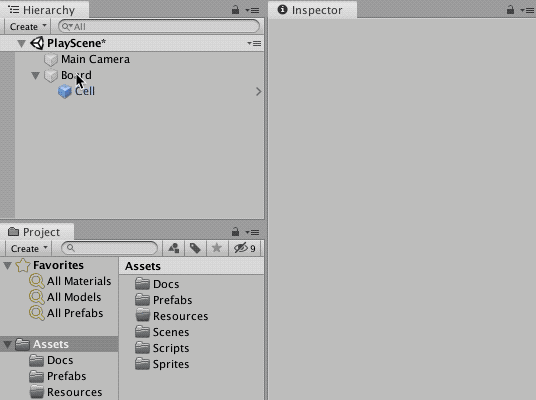This screenshot has width=536, height=400.
Task: Click the Favorites star icon
Action: (x=23, y=265)
